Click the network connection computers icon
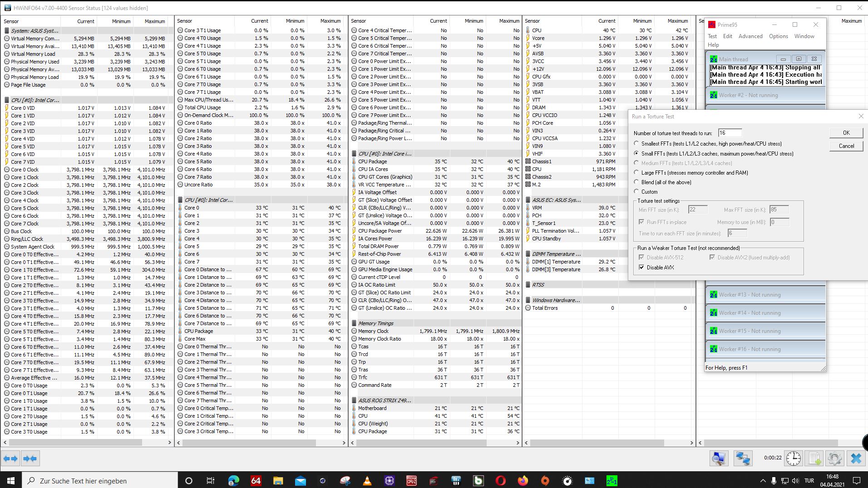The width and height of the screenshot is (868, 488). [x=743, y=459]
